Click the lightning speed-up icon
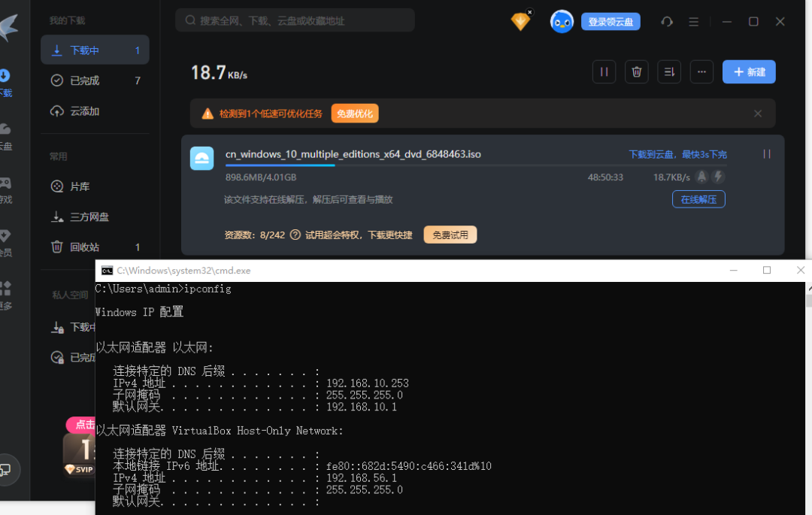 pos(718,177)
